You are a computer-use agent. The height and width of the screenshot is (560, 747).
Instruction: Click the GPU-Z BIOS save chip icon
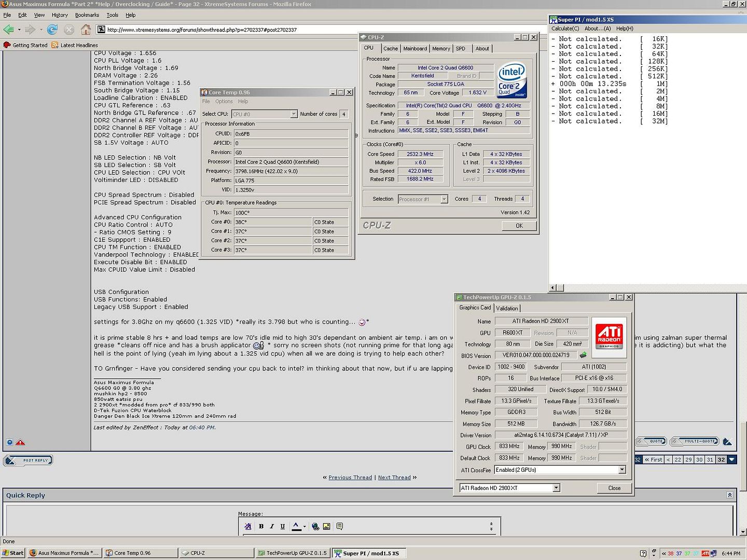pyautogui.click(x=583, y=355)
